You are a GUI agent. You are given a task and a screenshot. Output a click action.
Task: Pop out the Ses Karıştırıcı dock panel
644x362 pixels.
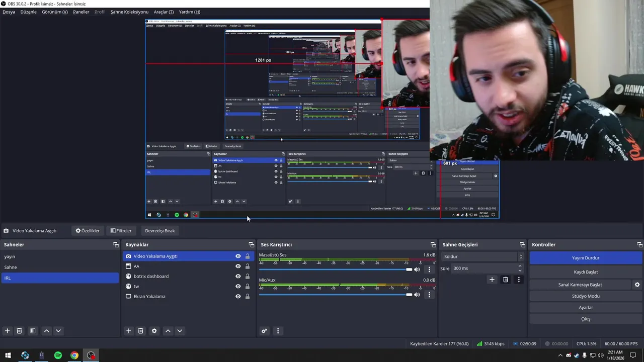tap(433, 245)
